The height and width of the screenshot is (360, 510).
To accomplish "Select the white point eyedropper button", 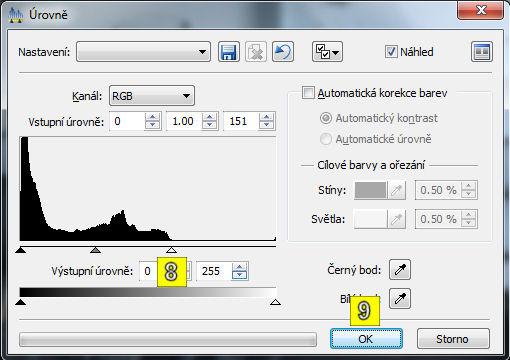I will click(x=400, y=299).
